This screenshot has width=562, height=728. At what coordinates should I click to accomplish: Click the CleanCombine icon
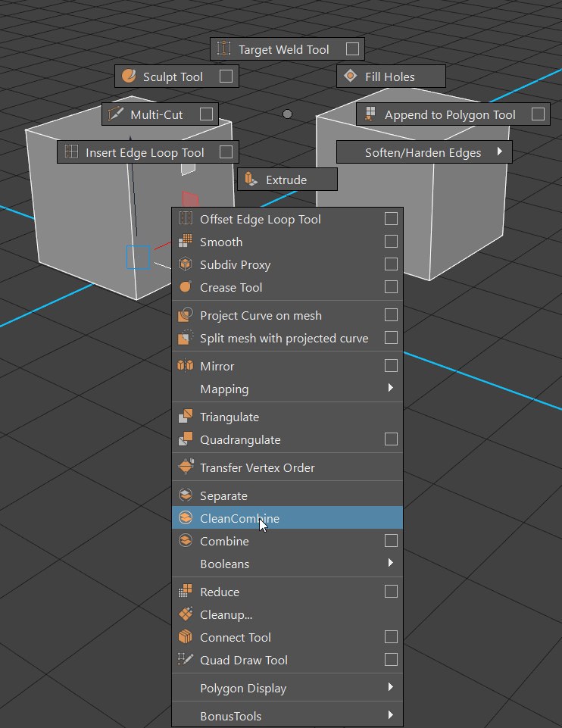coord(186,517)
